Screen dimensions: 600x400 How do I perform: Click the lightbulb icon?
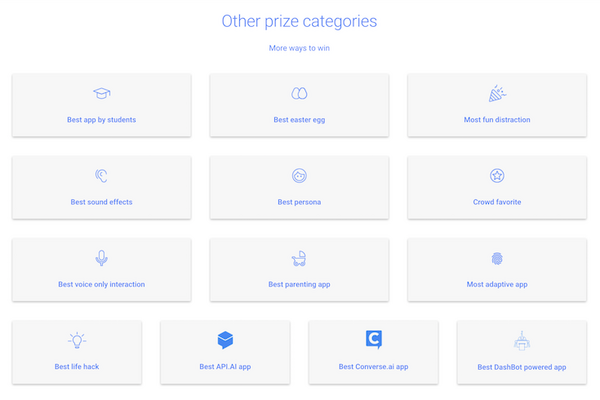click(77, 341)
